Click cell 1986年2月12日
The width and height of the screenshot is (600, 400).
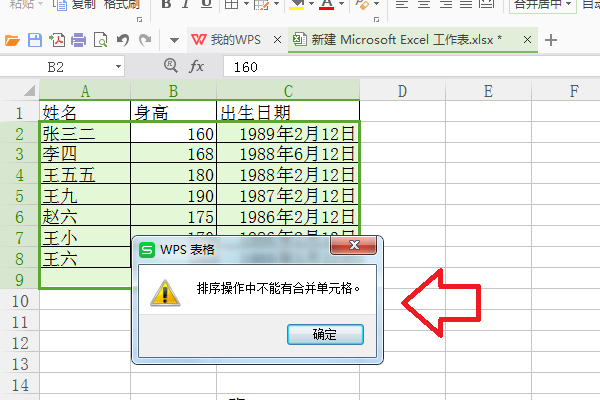288,216
